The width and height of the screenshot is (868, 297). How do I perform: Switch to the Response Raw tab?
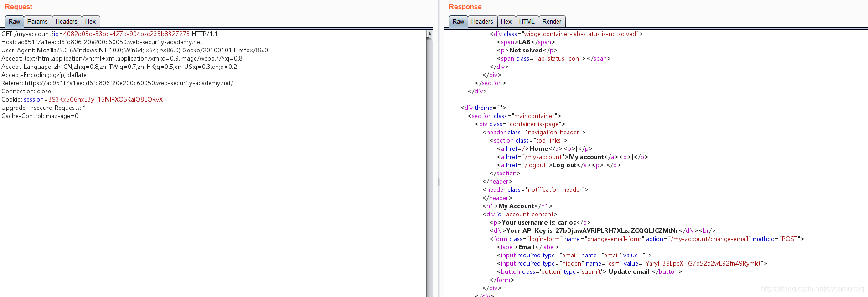coord(458,22)
